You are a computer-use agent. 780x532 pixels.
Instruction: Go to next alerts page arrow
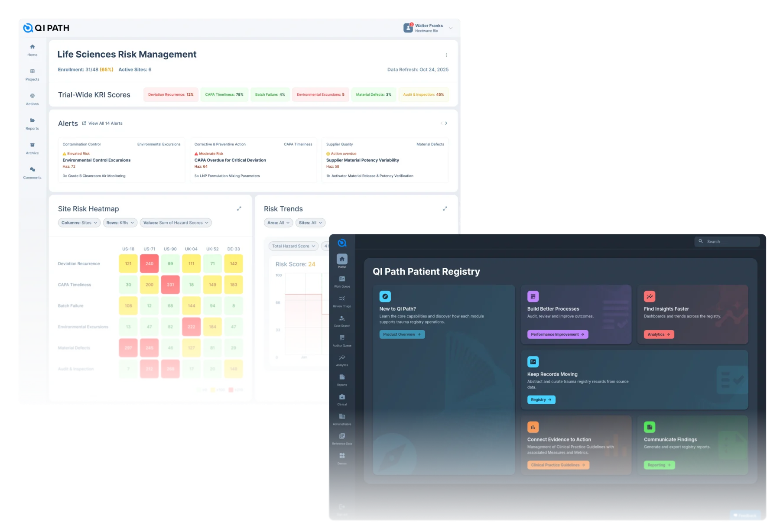446,123
